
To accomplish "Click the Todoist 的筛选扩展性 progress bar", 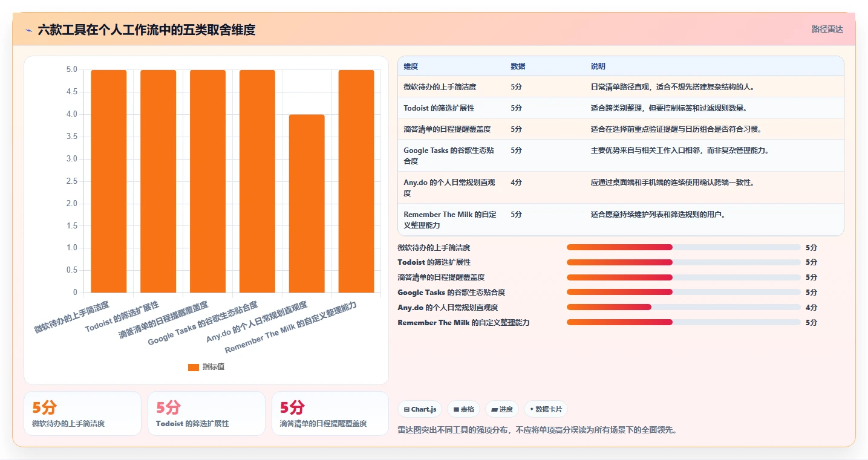I will point(684,262).
